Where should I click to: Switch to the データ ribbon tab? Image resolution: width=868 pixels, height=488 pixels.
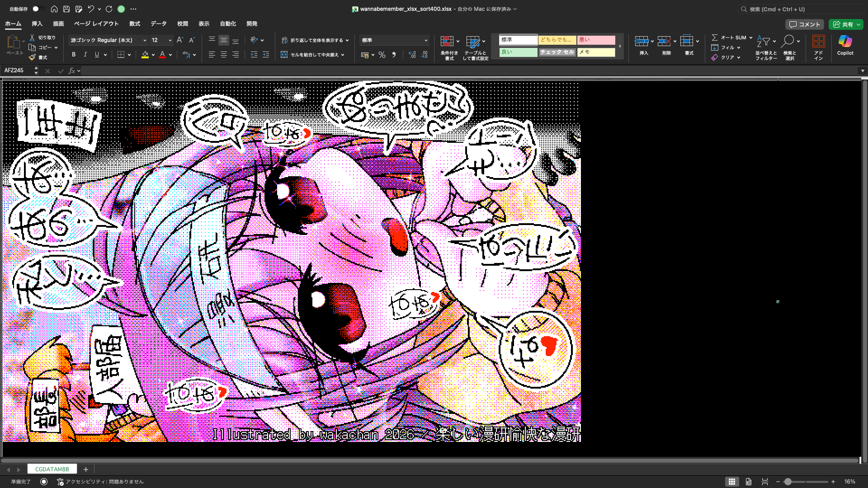(x=159, y=24)
